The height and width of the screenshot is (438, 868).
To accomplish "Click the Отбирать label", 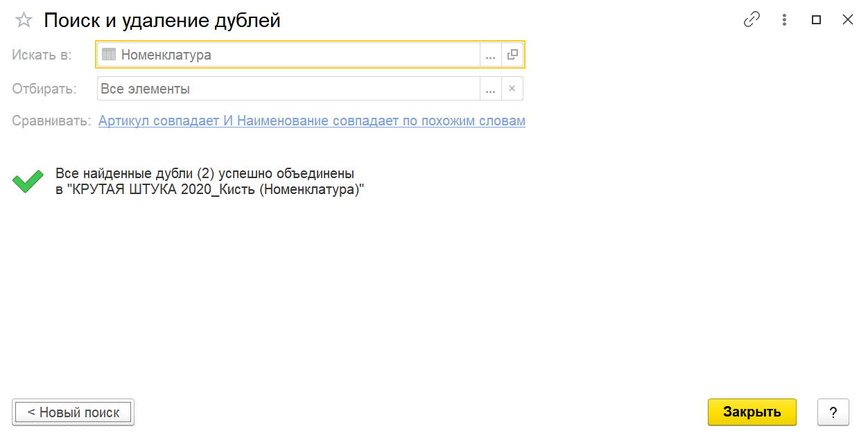I will coord(44,89).
